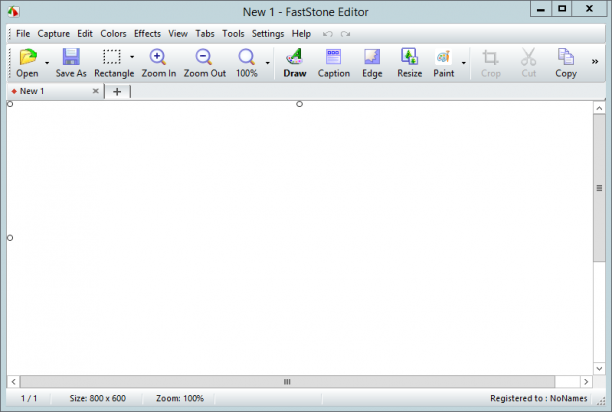Click the Undo arrow icon
612x412 pixels.
[x=327, y=34]
